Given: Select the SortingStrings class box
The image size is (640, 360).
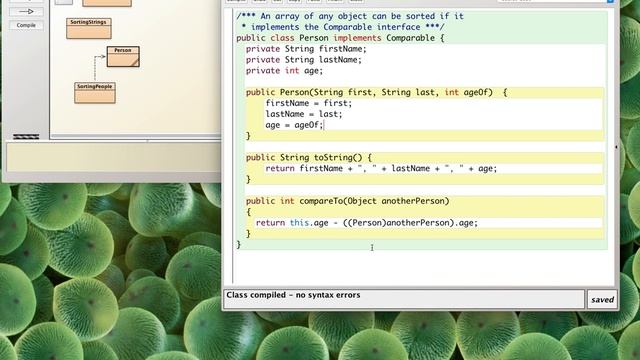Looking at the screenshot, I should click(x=89, y=29).
